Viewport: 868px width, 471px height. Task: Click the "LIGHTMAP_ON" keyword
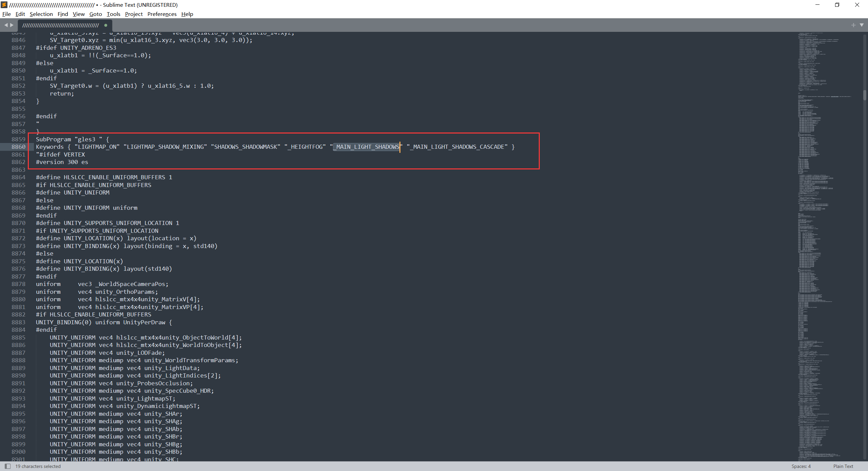(97, 147)
